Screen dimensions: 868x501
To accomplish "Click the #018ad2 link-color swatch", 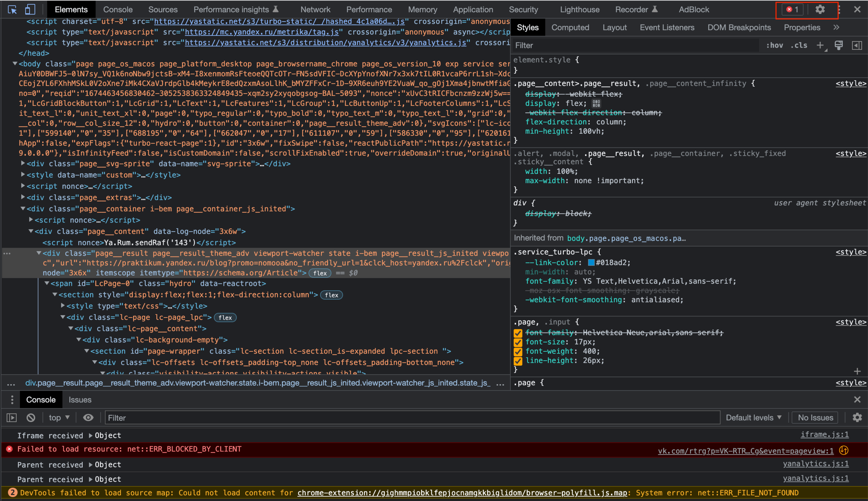I will (x=591, y=263).
